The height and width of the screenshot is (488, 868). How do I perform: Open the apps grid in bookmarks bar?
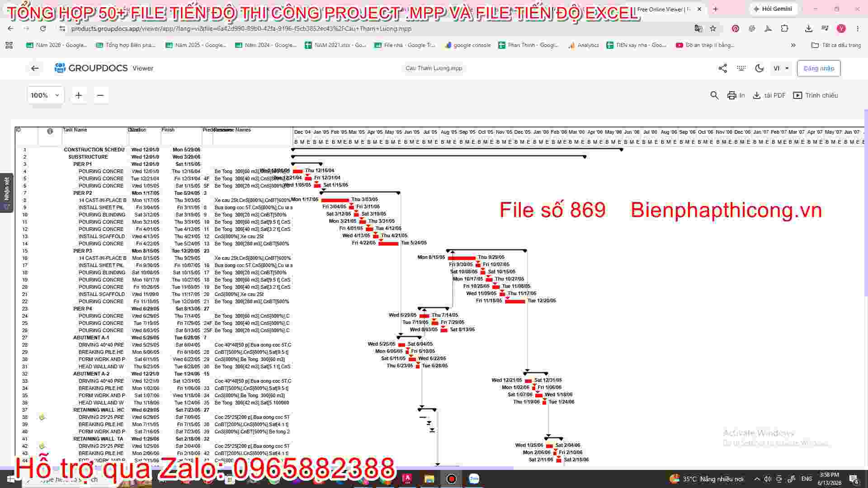click(9, 45)
